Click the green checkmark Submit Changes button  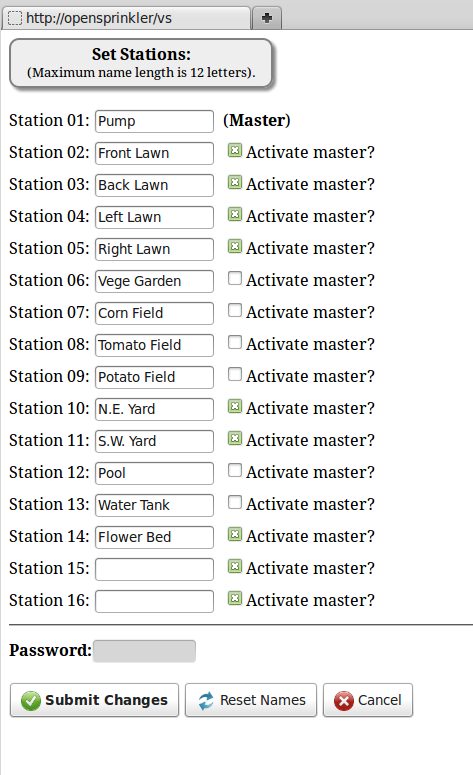94,700
